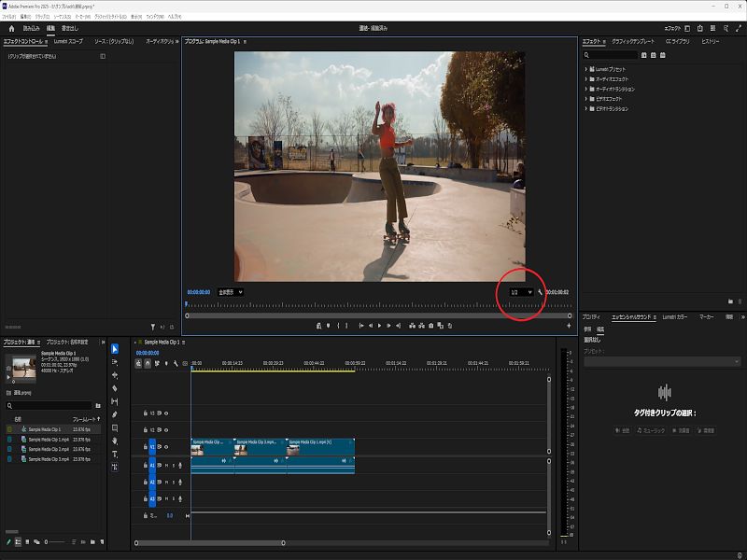
Task: Open the 1/2 playback resolution dropdown
Action: [x=521, y=292]
